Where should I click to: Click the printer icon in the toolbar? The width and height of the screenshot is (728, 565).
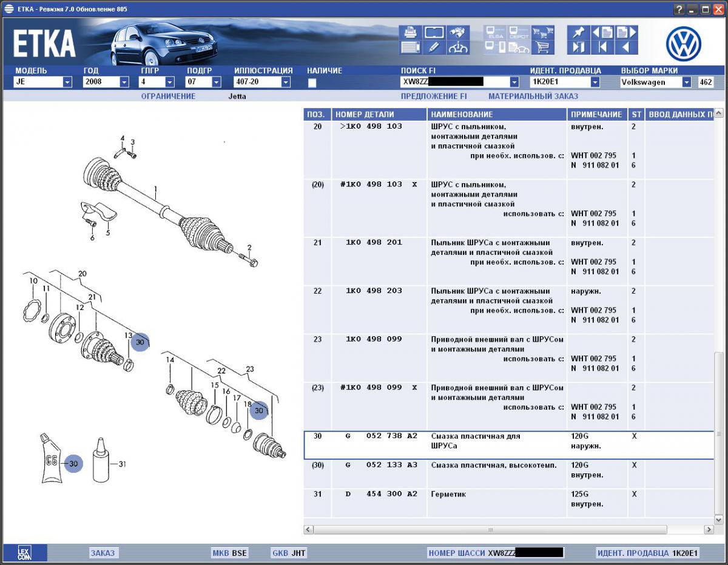coord(409,32)
